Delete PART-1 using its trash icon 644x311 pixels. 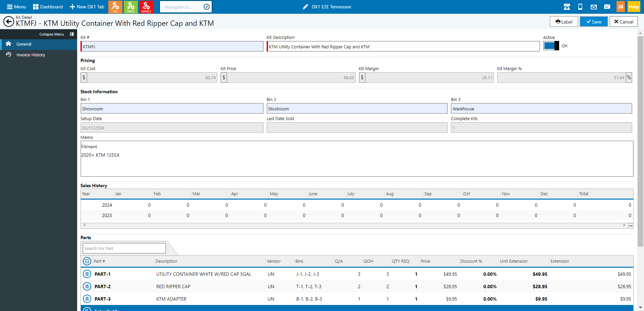[87, 274]
